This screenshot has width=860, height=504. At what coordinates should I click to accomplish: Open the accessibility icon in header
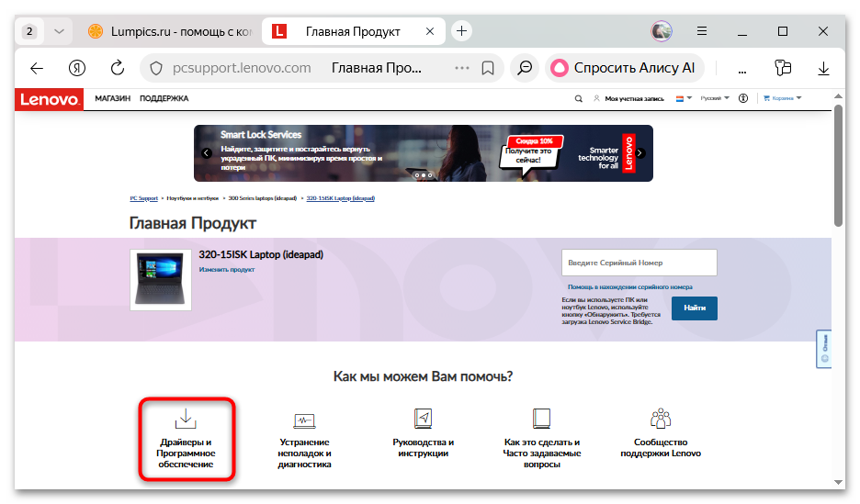pyautogui.click(x=743, y=98)
